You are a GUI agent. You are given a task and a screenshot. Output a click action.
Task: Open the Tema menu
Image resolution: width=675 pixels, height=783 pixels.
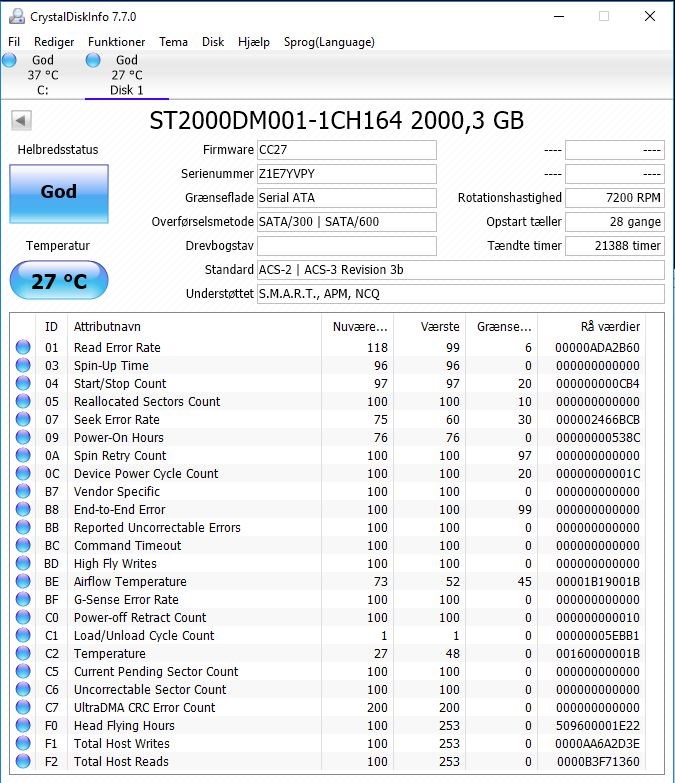click(x=173, y=42)
